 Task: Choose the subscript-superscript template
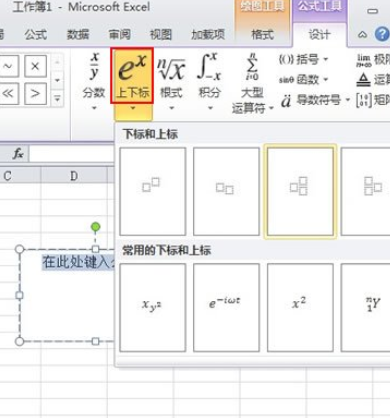(x=300, y=191)
